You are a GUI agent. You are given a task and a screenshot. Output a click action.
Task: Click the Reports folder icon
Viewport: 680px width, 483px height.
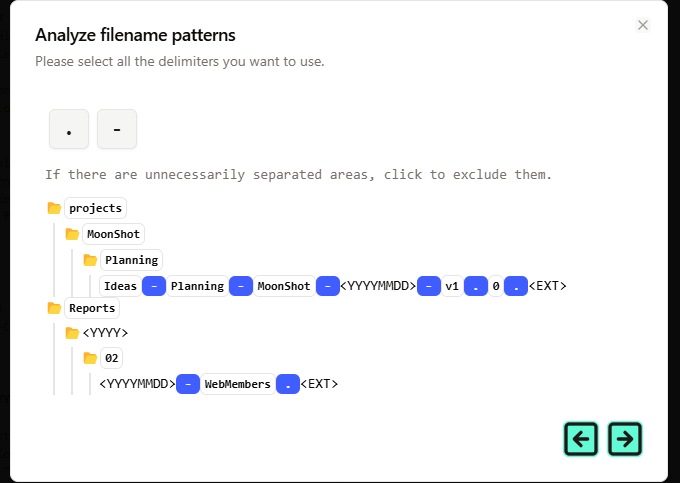54,308
